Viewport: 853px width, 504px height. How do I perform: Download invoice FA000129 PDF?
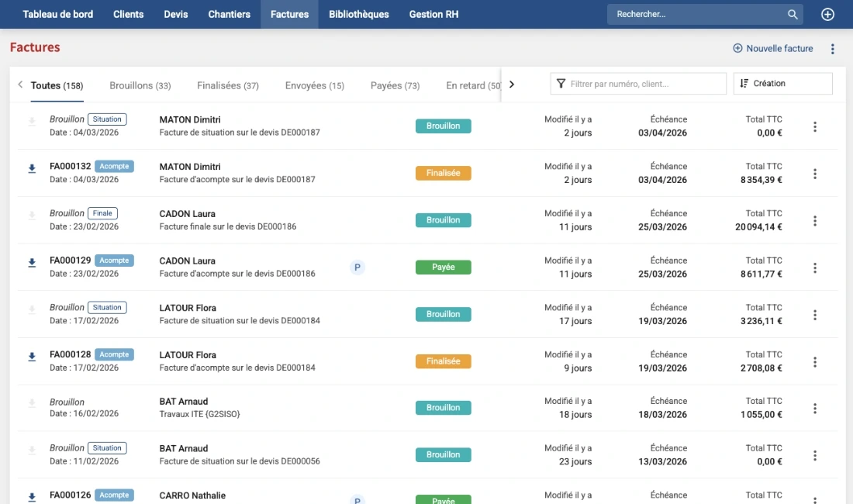[32, 263]
